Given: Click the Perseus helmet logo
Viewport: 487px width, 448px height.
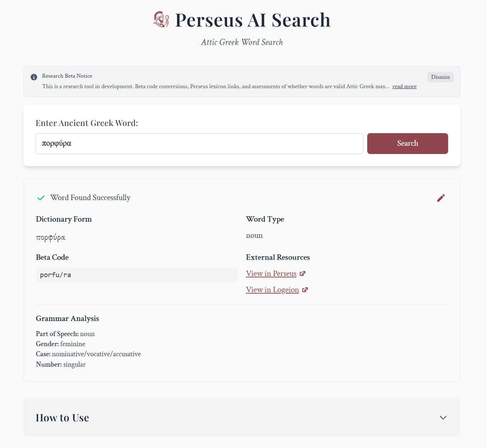Looking at the screenshot, I should [x=161, y=20].
